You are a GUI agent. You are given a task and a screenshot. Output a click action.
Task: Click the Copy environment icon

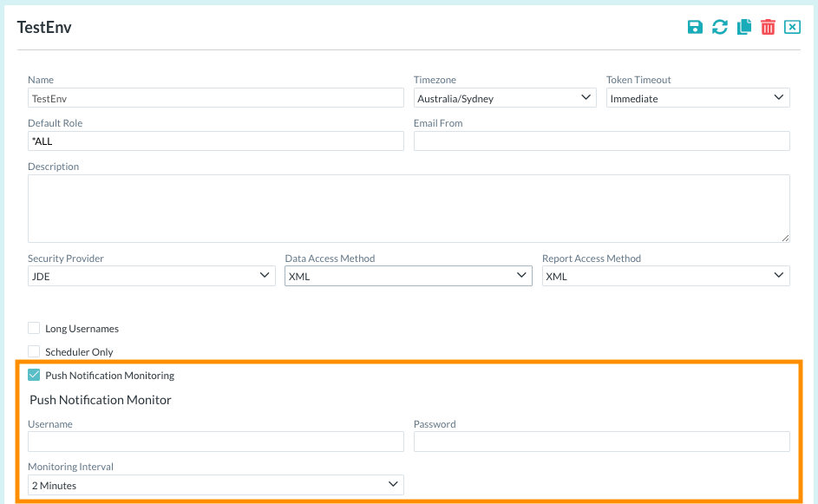click(x=743, y=27)
